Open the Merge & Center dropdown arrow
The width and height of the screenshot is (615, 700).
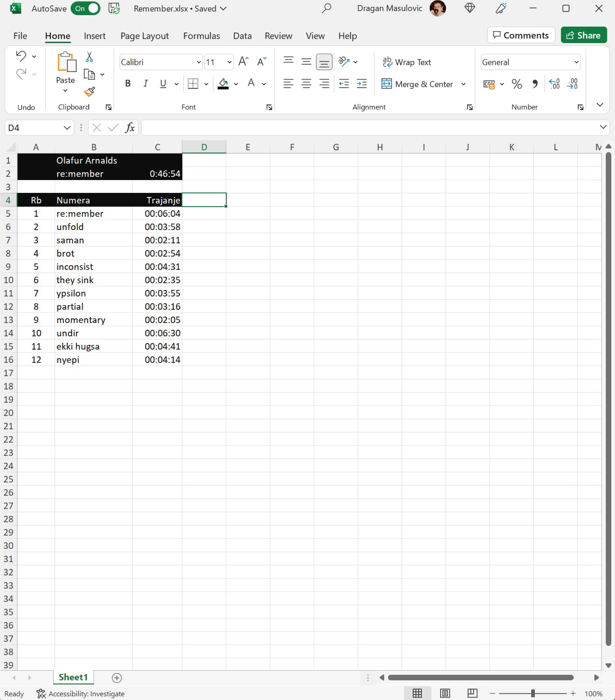coord(463,84)
